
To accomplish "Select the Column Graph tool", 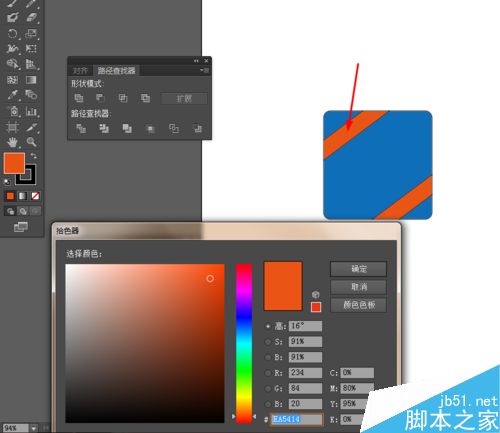I will 31,111.
